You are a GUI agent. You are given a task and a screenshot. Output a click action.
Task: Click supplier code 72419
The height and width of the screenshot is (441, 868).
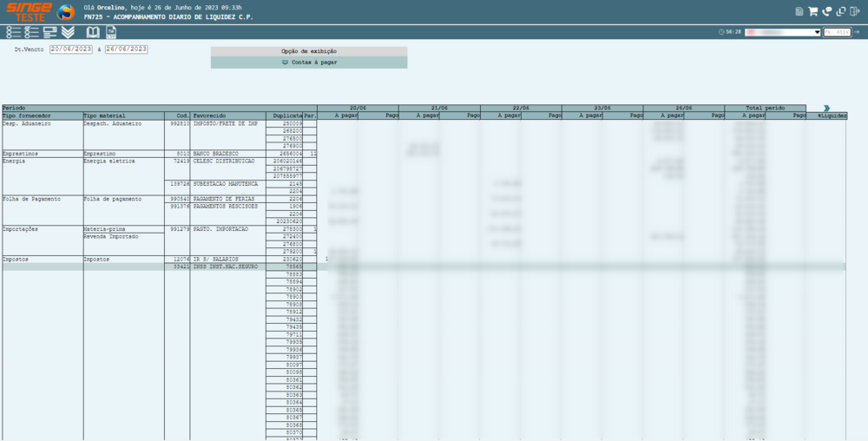177,161
